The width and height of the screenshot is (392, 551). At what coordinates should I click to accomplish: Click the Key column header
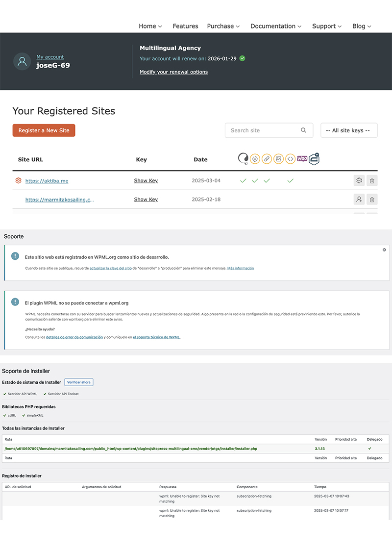141,159
